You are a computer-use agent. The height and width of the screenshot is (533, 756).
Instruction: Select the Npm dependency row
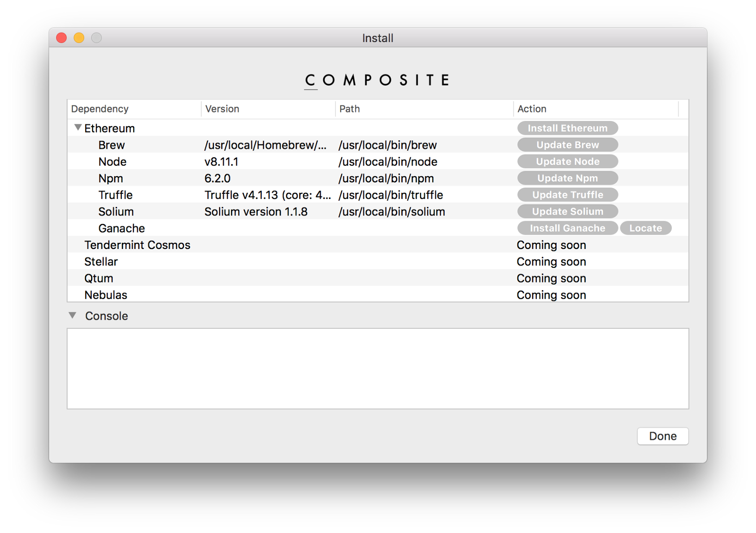tap(378, 178)
